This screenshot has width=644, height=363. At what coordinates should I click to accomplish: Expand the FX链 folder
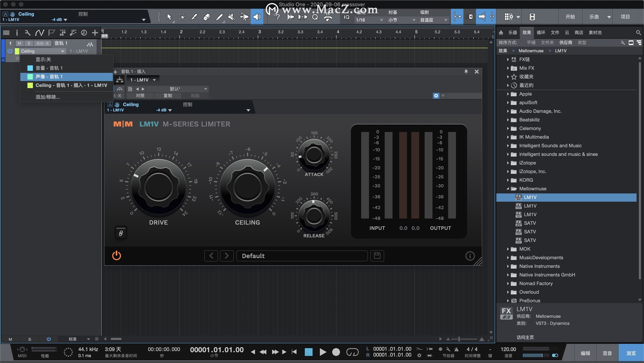click(507, 60)
